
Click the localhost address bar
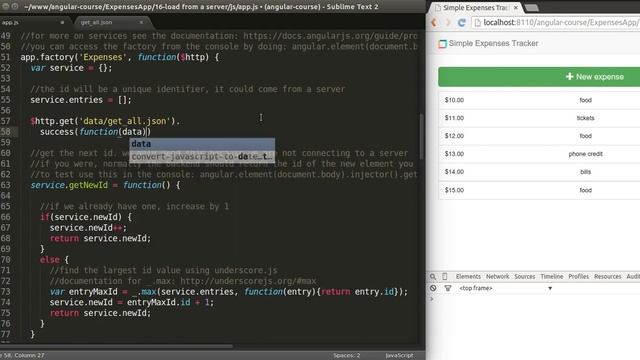coord(556,23)
